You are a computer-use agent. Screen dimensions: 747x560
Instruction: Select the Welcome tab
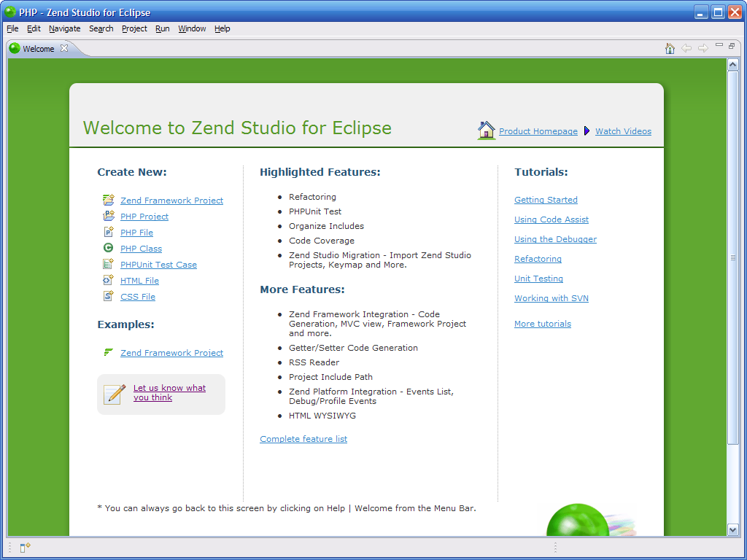(x=39, y=49)
